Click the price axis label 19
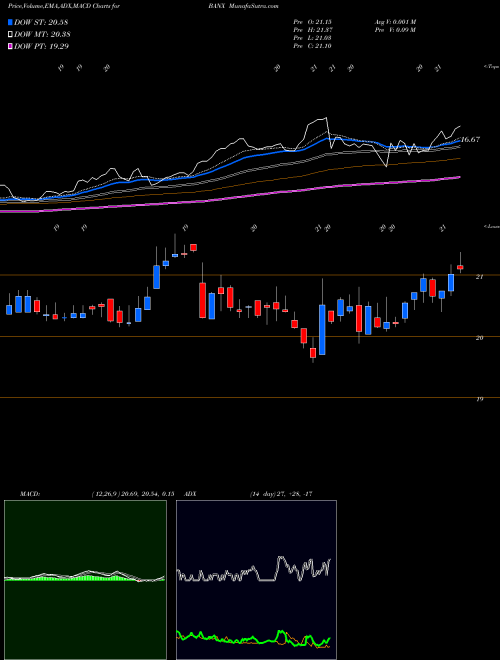The width and height of the screenshot is (500, 660). coord(479,399)
